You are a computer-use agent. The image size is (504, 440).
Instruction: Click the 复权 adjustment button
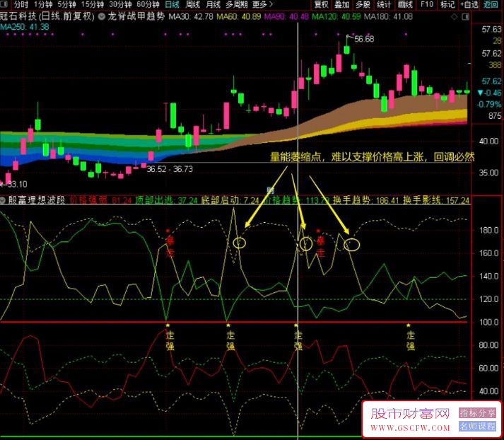pyautogui.click(x=321, y=4)
